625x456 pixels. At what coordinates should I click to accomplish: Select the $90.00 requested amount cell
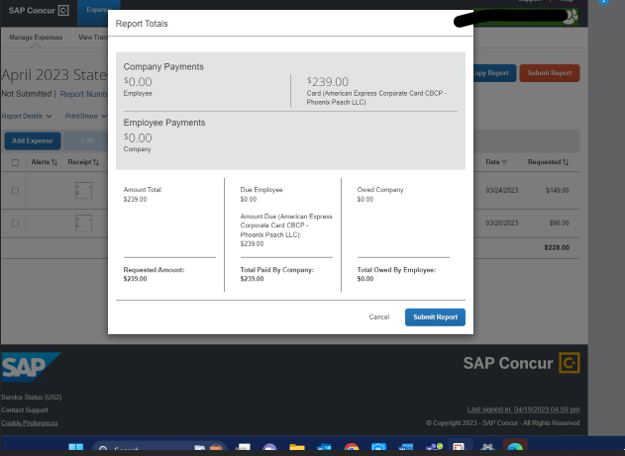(x=559, y=223)
